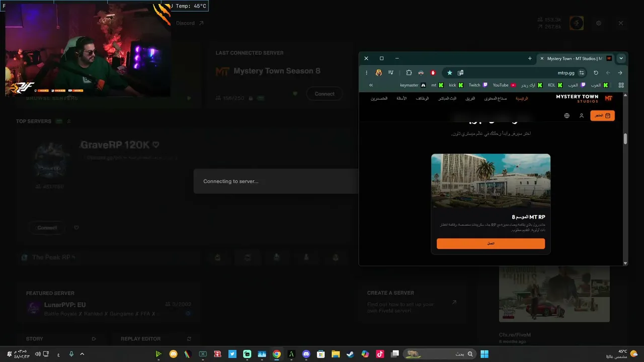Open the globe language selector
Screen dimensions: 644x362
pyautogui.click(x=567, y=116)
